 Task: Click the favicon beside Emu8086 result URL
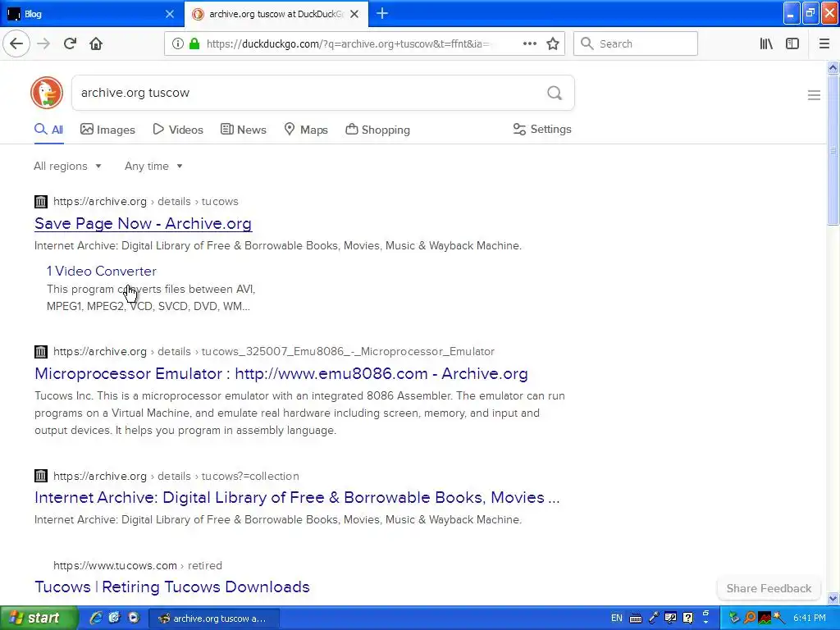(41, 352)
